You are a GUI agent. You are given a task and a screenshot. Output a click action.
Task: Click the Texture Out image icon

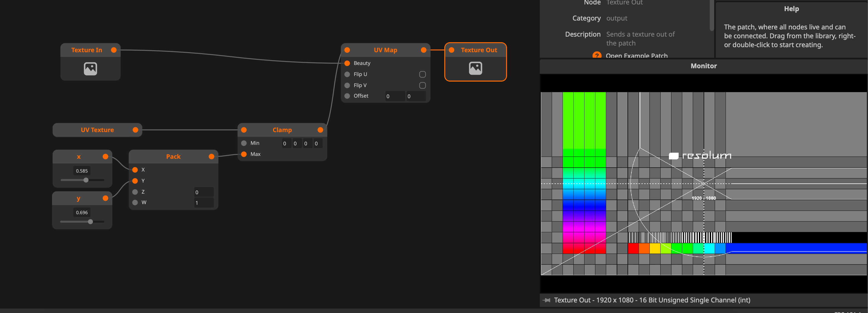pos(475,68)
